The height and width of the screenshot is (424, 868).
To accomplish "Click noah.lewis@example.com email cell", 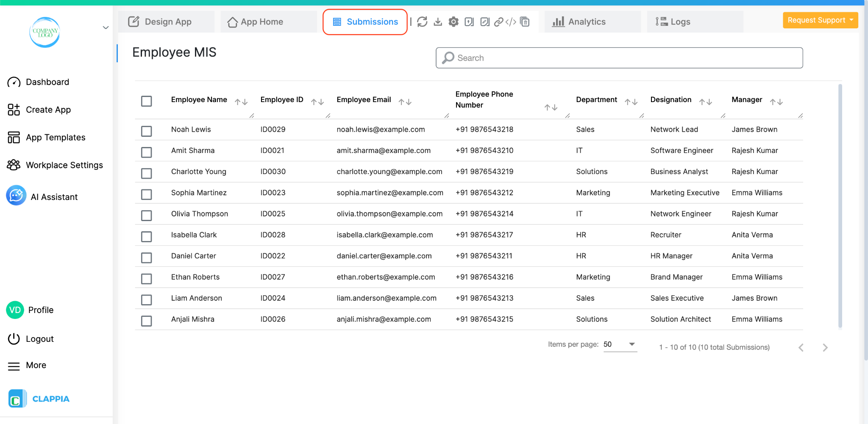I will click(x=381, y=130).
